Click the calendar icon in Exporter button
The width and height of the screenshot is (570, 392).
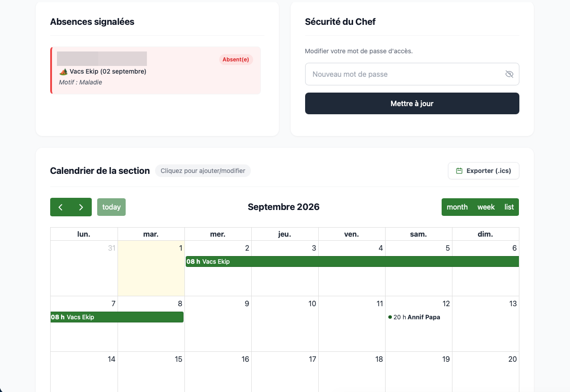point(459,171)
